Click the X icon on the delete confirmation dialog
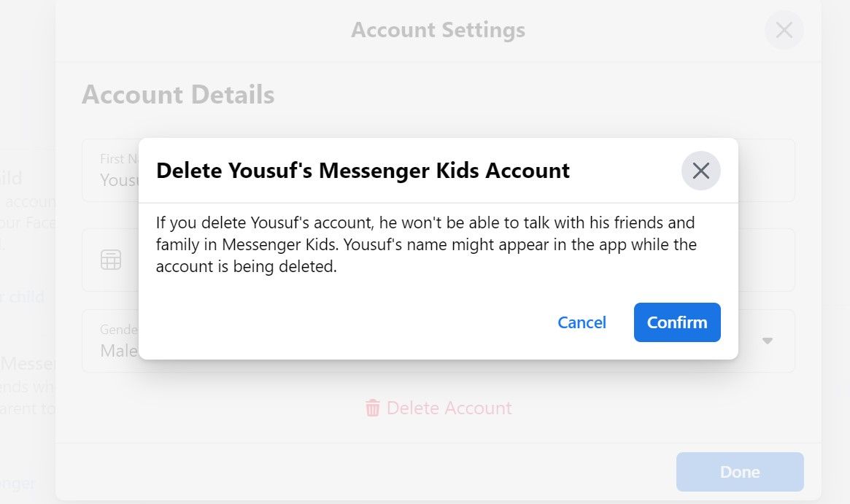 point(700,170)
